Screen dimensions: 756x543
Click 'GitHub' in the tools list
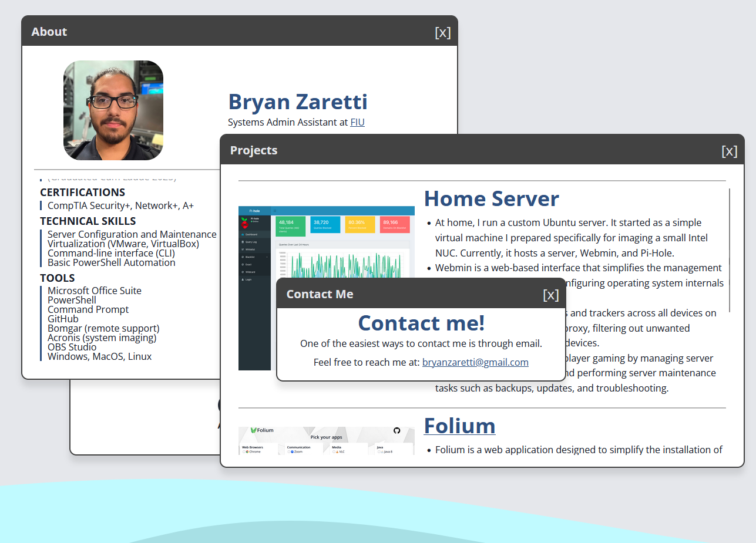[63, 319]
